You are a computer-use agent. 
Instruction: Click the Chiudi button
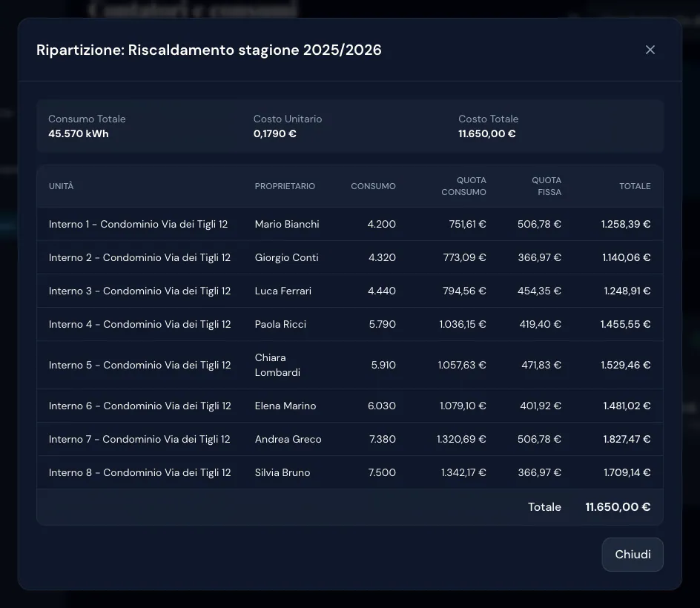pyautogui.click(x=632, y=555)
